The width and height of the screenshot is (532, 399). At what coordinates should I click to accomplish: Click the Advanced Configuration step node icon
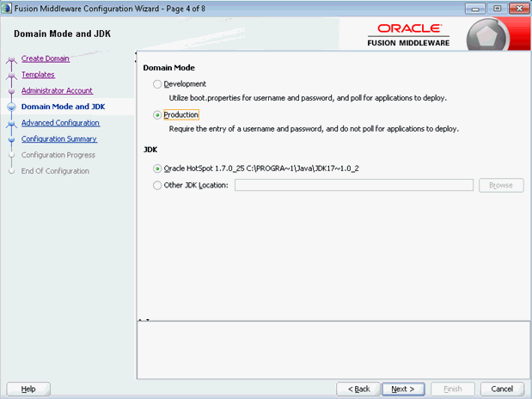11,124
